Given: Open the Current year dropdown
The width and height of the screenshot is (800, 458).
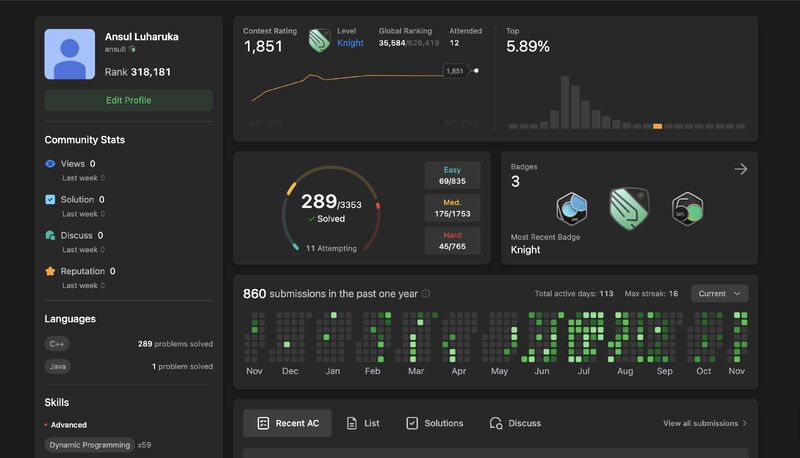Looking at the screenshot, I should click(719, 294).
